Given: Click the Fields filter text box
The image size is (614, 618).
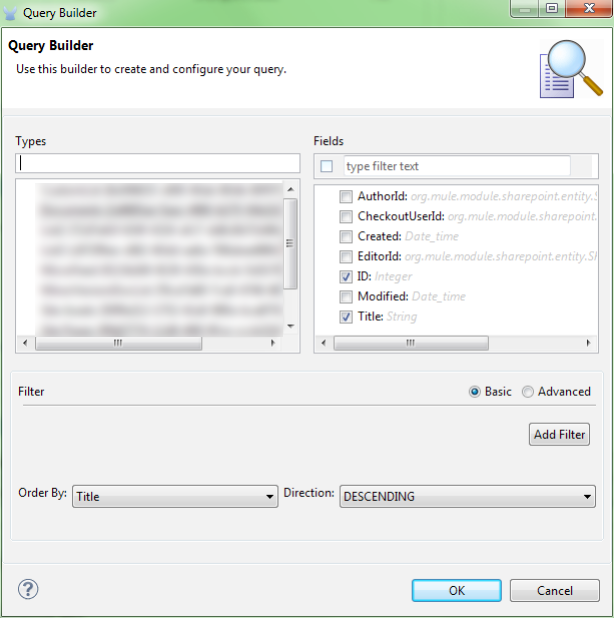Looking at the screenshot, I should click(457, 166).
